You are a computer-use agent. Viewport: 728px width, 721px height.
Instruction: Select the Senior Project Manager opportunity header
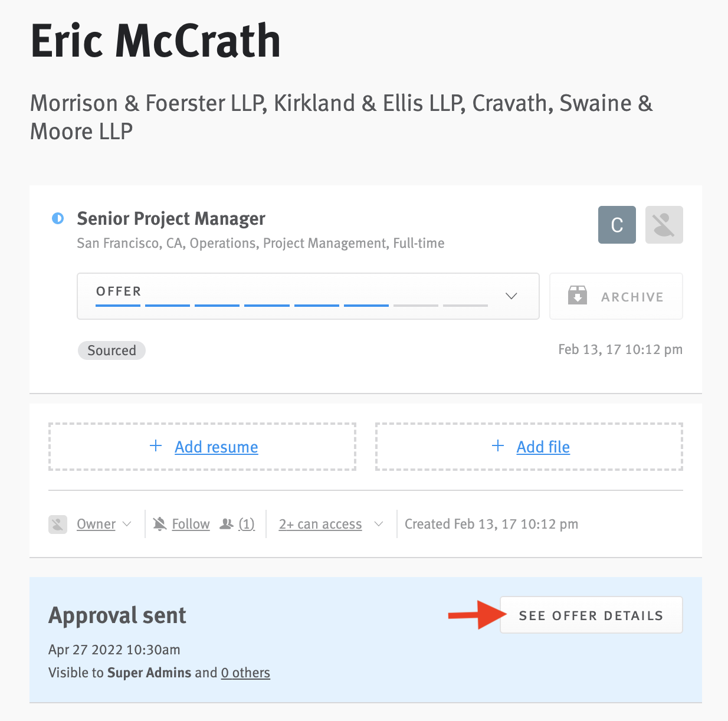pos(171,218)
